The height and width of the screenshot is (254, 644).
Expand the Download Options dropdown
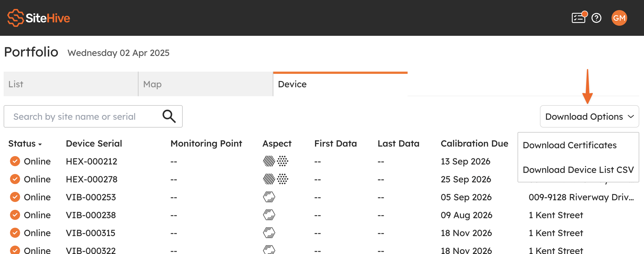point(589,116)
